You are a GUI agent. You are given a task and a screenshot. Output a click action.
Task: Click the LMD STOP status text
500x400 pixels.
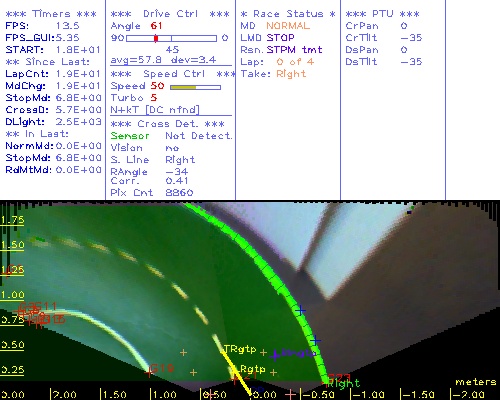[267, 38]
